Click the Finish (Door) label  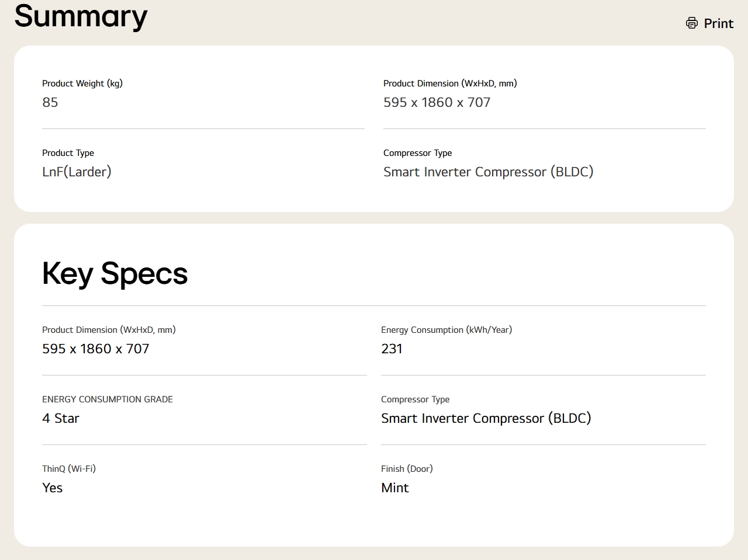[x=407, y=469]
